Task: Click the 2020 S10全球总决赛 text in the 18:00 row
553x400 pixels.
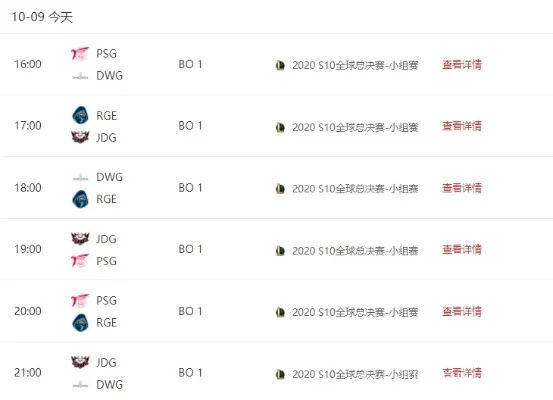Action: coord(339,189)
